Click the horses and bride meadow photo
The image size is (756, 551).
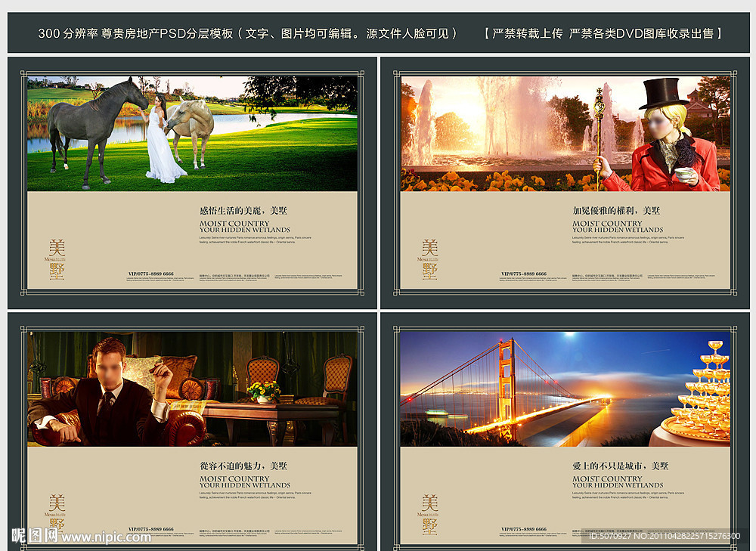(x=192, y=134)
